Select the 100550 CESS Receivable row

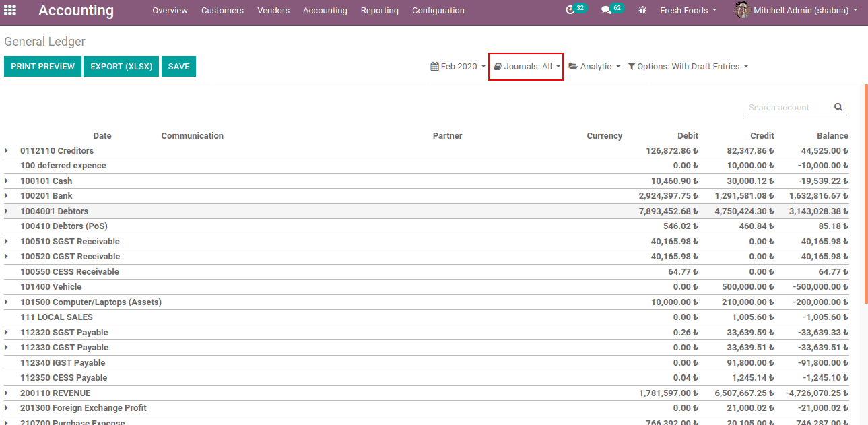coord(426,271)
